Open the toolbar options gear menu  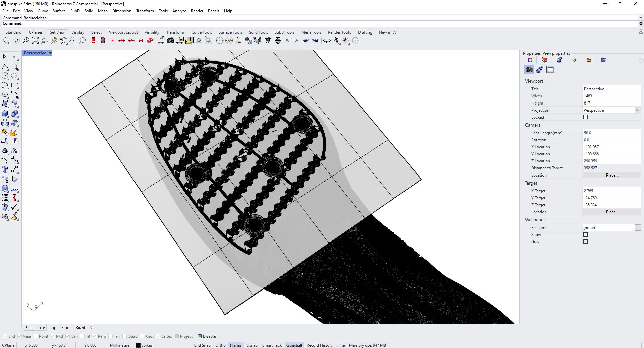pos(641,32)
